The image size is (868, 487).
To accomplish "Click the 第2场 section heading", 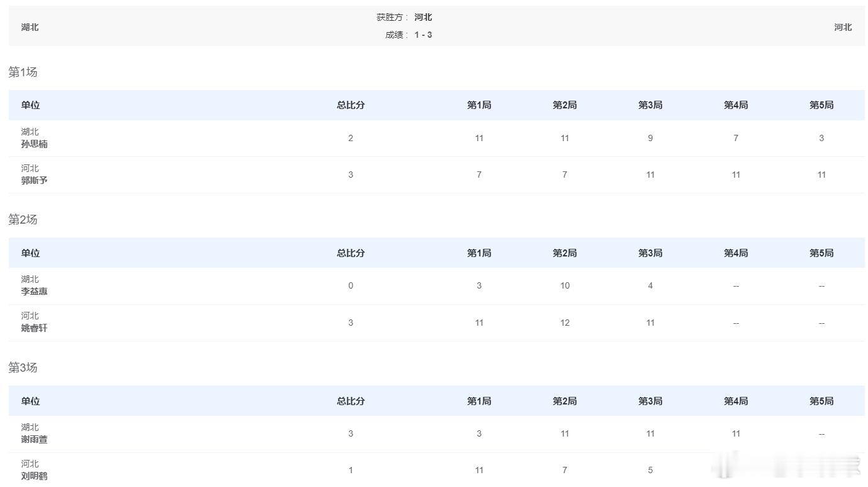I will 23,219.
